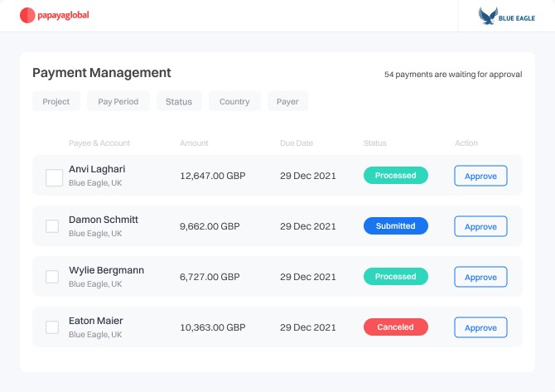555x392 pixels.
Task: Click the Due Date column header
Action: click(x=297, y=143)
